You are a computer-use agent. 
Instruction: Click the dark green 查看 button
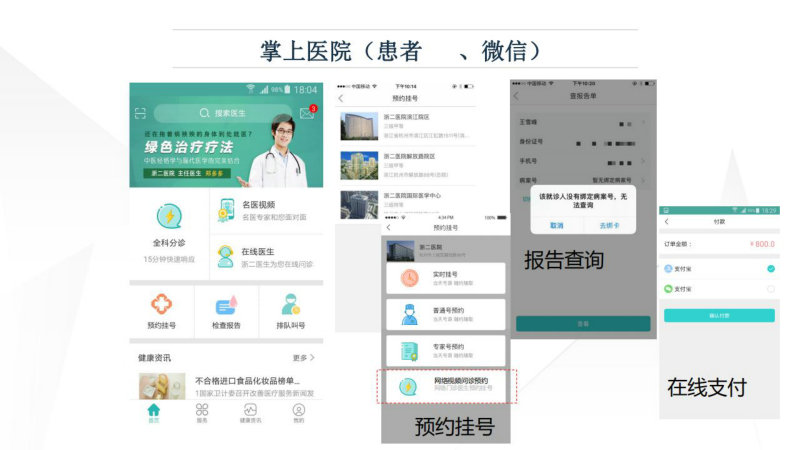[x=583, y=323]
